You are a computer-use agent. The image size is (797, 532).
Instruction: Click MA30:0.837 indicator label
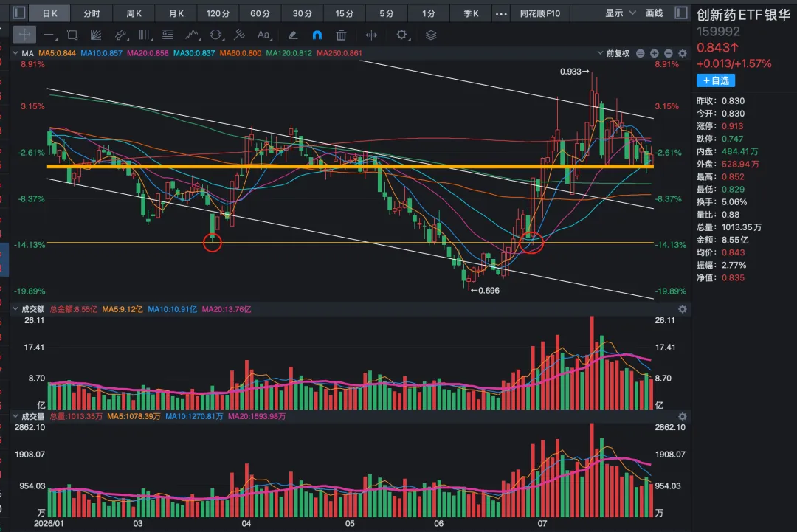pyautogui.click(x=194, y=53)
